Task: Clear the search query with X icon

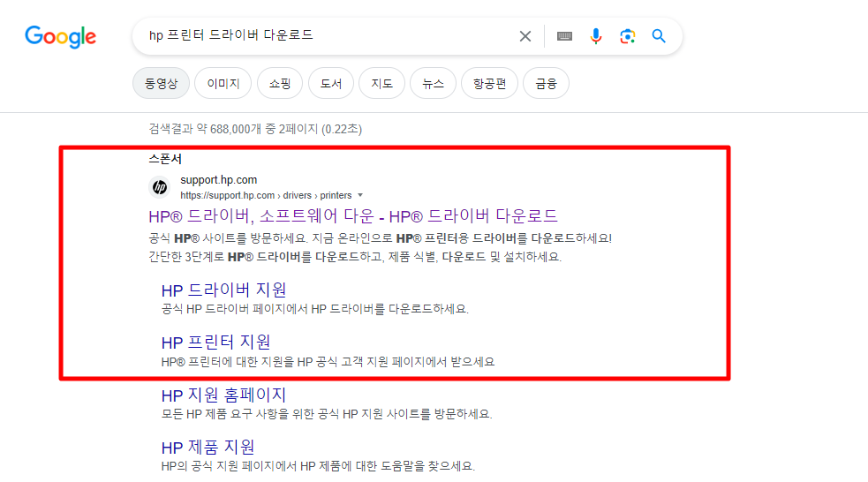Action: pos(525,36)
